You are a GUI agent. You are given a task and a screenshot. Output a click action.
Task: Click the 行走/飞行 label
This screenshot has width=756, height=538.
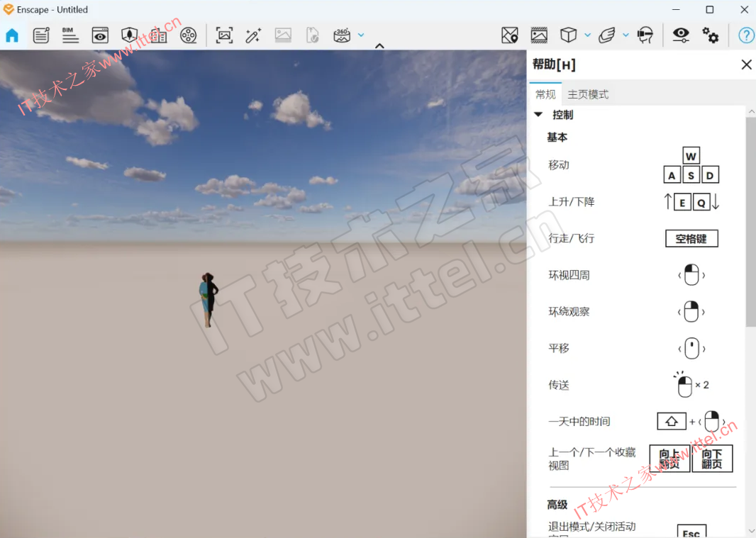(x=572, y=238)
